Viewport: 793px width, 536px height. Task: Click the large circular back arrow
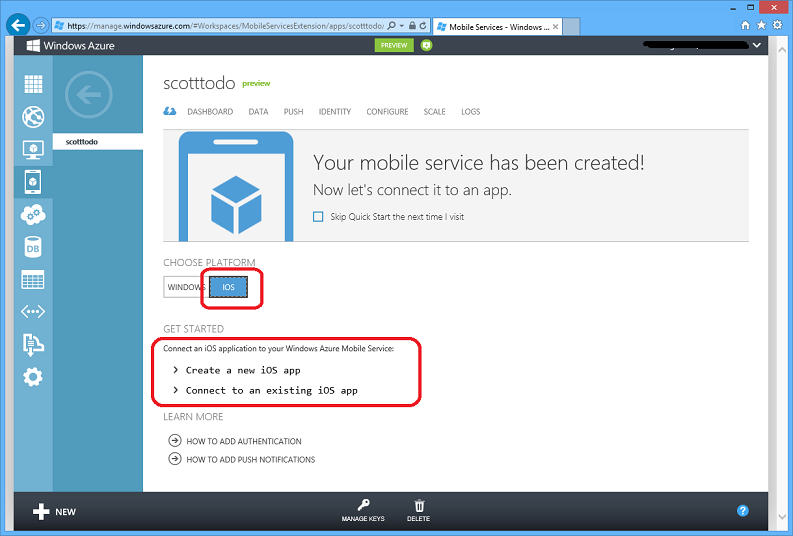[x=89, y=95]
